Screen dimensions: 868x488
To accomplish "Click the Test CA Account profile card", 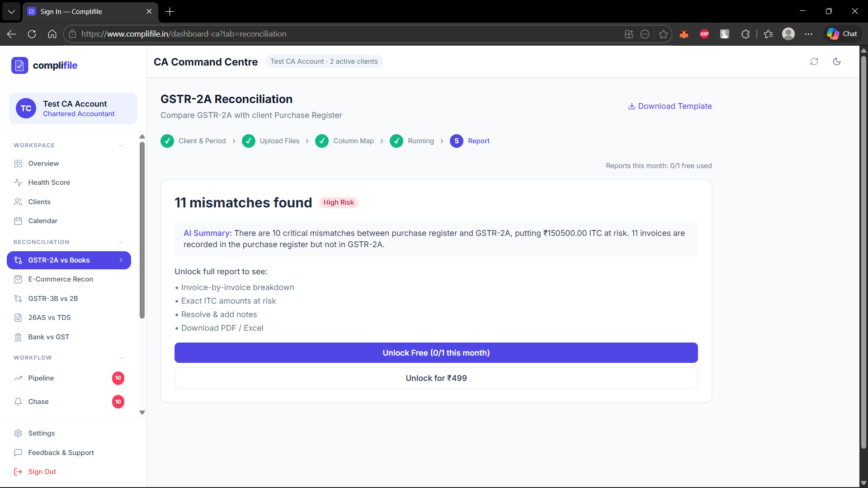I will (73, 108).
